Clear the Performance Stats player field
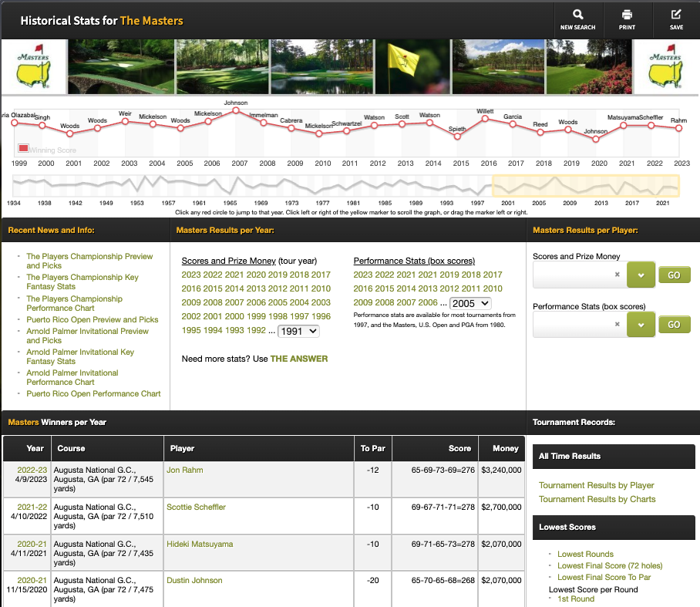Viewport: 700px width, 607px height. [x=617, y=324]
